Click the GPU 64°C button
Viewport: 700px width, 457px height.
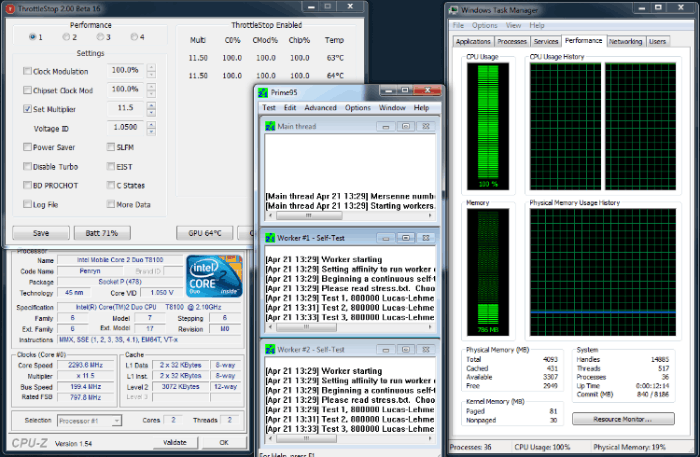coord(204,233)
